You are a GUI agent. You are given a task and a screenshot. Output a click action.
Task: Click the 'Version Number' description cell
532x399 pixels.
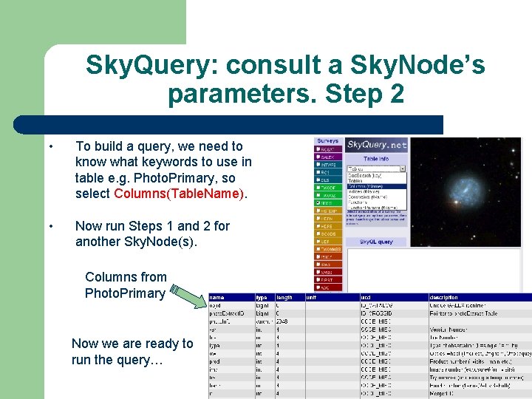pos(480,330)
